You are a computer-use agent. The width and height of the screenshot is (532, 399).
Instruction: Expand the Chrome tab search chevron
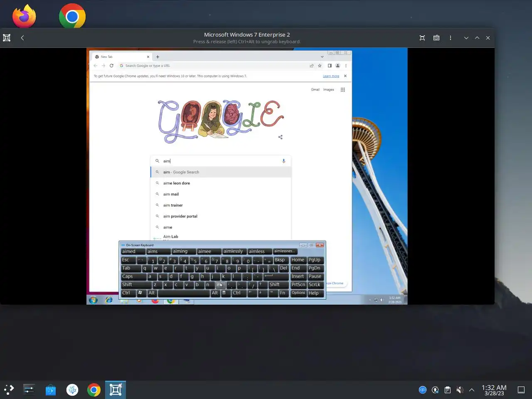322,57
